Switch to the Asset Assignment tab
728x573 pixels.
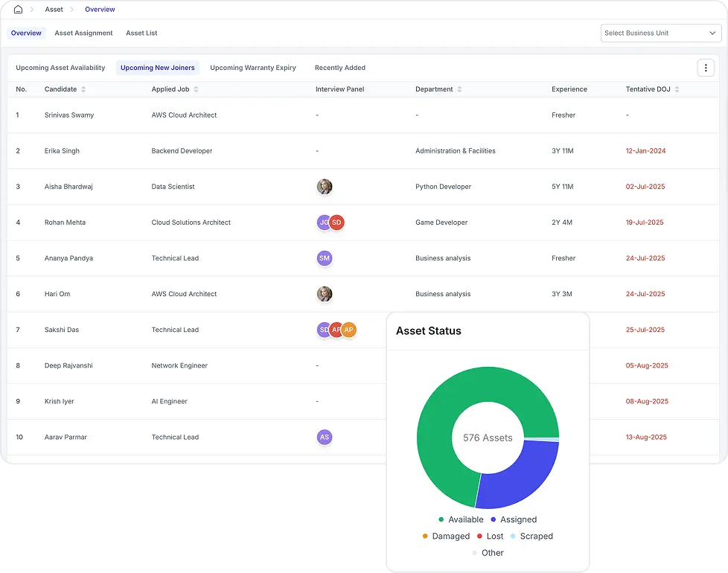[x=83, y=33]
